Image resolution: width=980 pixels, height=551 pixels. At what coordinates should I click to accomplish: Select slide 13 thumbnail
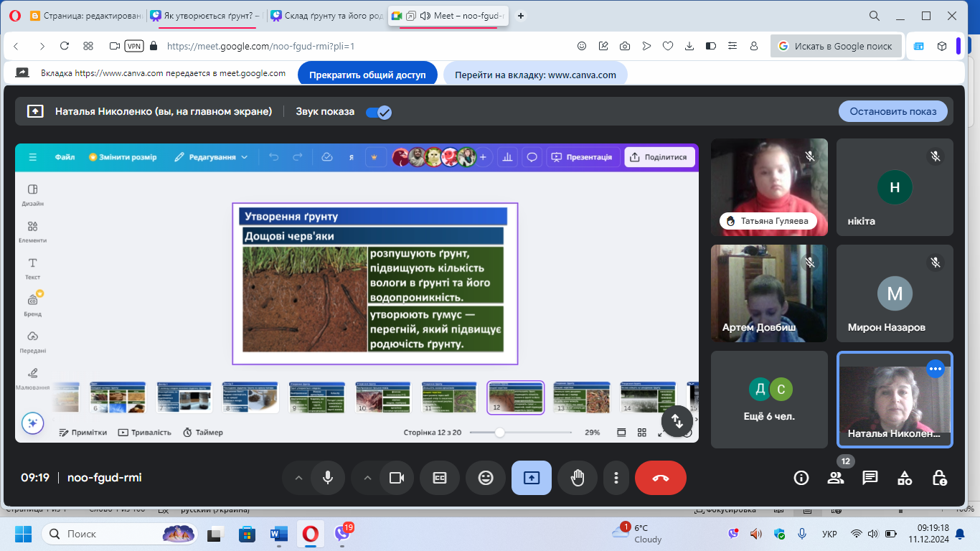click(582, 397)
